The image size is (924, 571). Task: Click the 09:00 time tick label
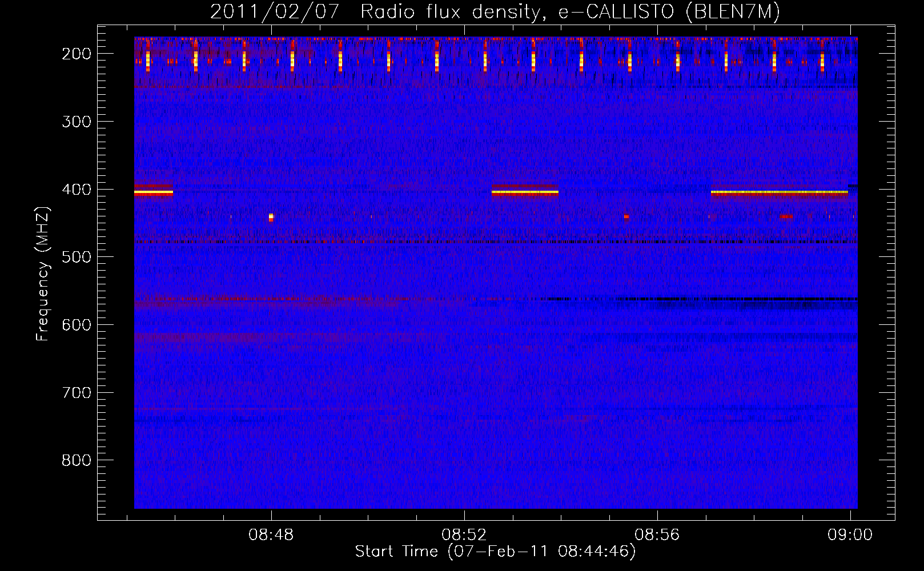(850, 535)
